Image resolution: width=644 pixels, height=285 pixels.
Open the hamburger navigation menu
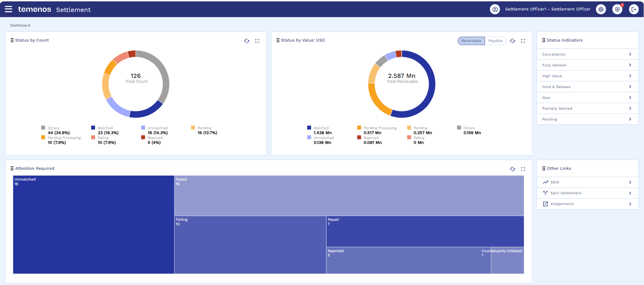(x=8, y=9)
